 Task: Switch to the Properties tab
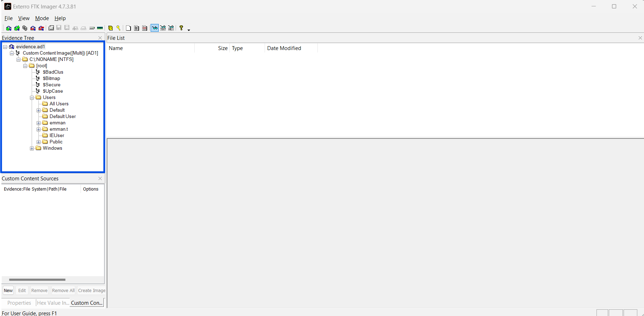19,303
